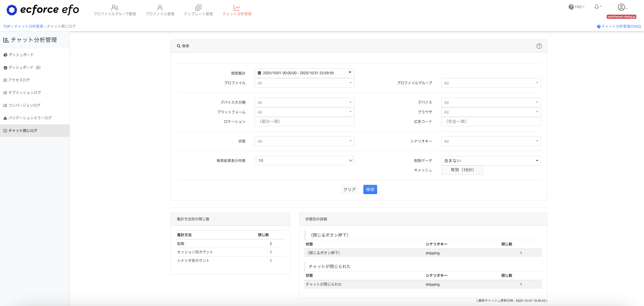Open the FAQ dropdown in header

[x=576, y=7]
